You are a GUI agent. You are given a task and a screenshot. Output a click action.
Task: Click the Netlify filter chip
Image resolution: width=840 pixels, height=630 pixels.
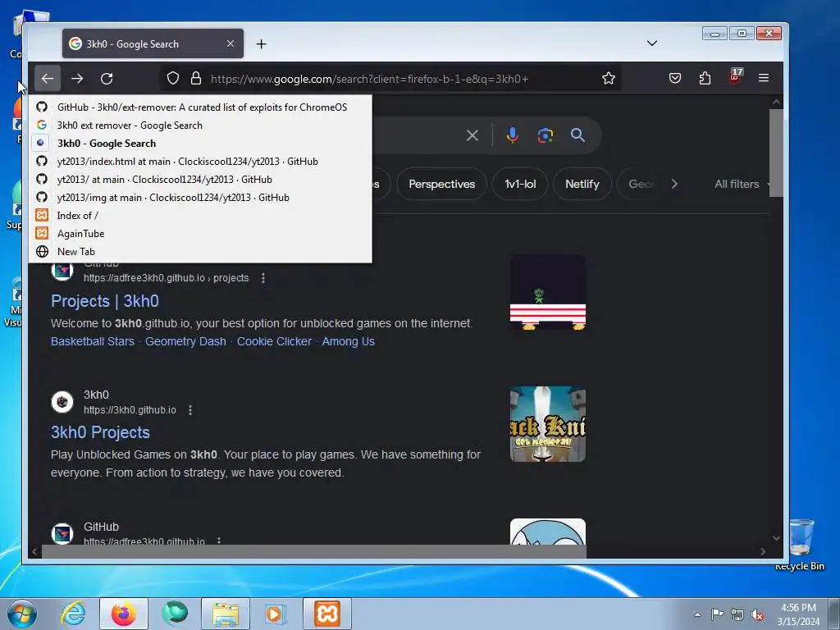582,184
